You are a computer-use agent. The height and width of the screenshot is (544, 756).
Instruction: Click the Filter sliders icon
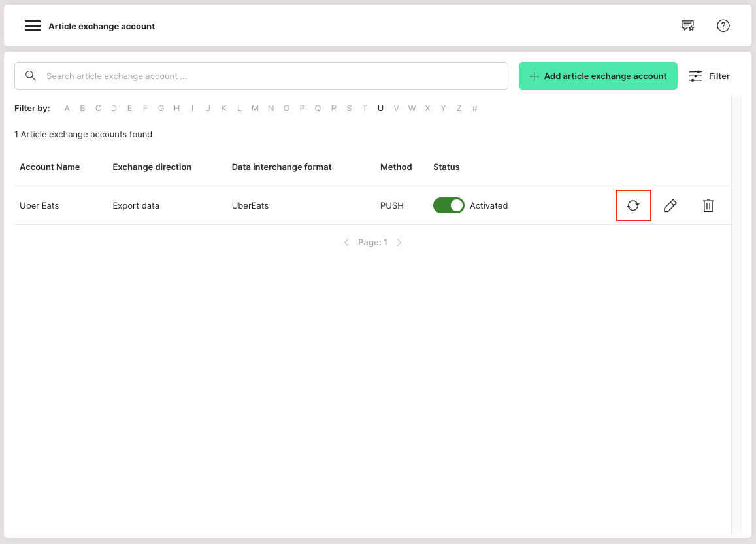click(696, 76)
